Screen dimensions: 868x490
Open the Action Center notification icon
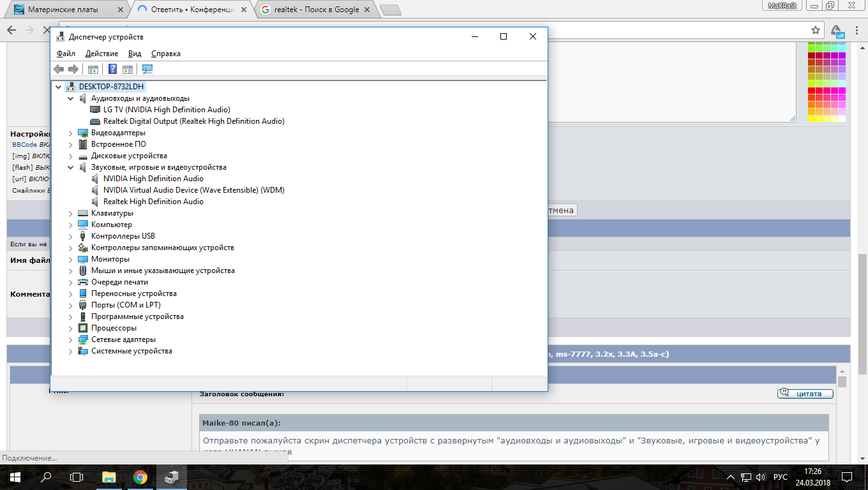pyautogui.click(x=847, y=477)
